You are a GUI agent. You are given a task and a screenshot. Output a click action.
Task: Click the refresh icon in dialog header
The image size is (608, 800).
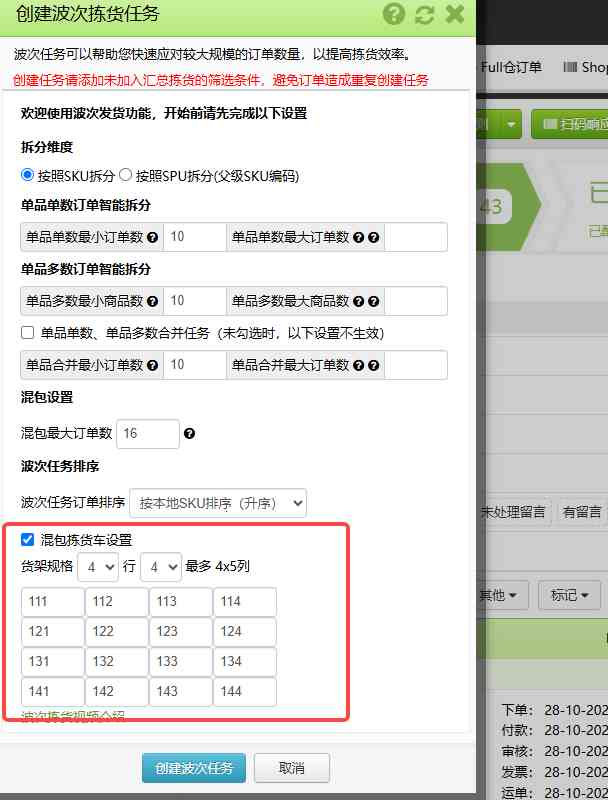[424, 14]
